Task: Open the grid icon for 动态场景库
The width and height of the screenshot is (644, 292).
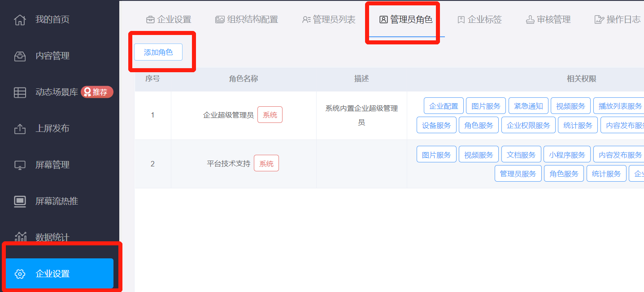Action: [x=20, y=92]
